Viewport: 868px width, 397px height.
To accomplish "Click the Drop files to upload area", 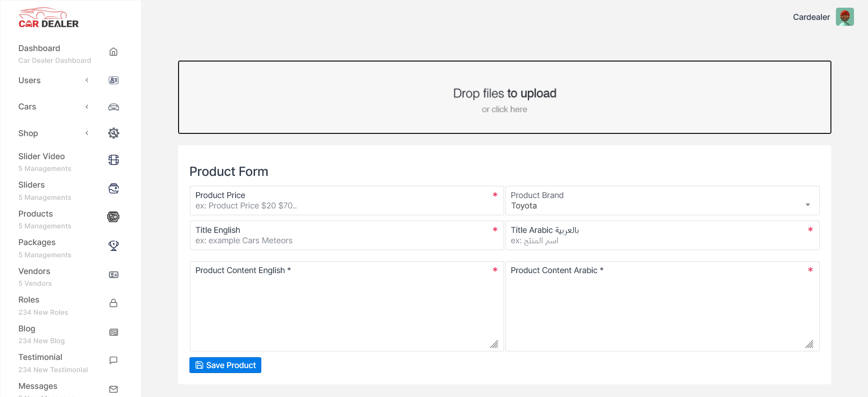I will coord(505,97).
